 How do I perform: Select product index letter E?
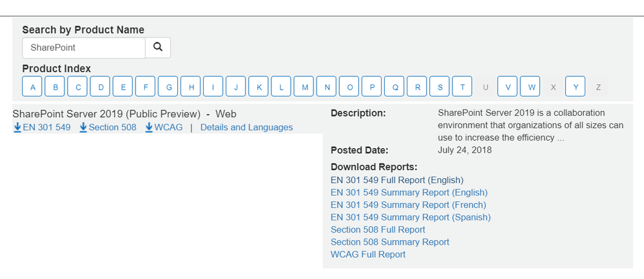pyautogui.click(x=122, y=86)
